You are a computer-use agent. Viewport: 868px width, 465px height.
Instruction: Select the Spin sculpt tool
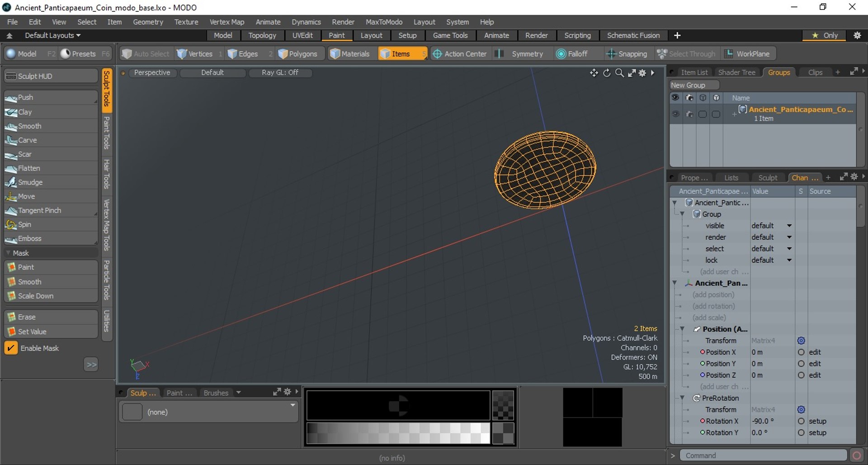pos(51,224)
